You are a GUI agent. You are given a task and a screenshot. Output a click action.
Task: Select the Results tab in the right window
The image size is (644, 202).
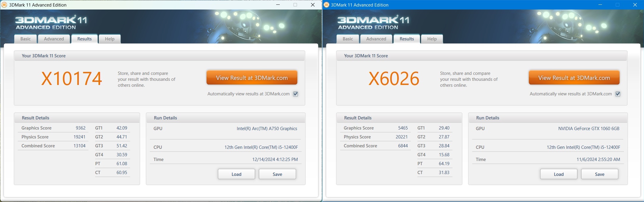[x=407, y=39]
